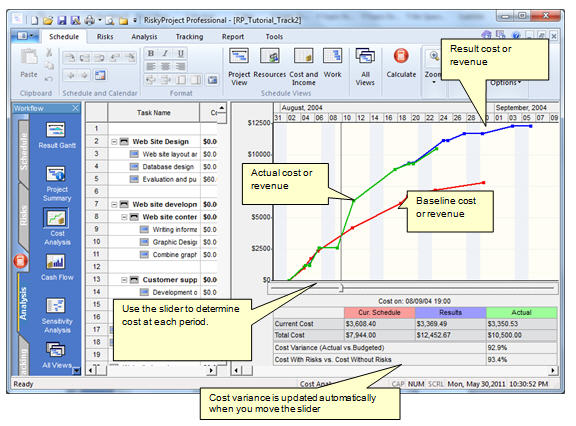Click the cost period slider handle
This screenshot has width=576, height=426.
click(x=341, y=288)
